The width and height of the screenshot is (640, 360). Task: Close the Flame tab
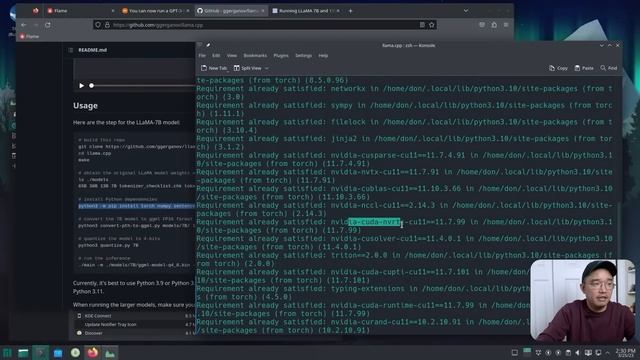pos(113,11)
